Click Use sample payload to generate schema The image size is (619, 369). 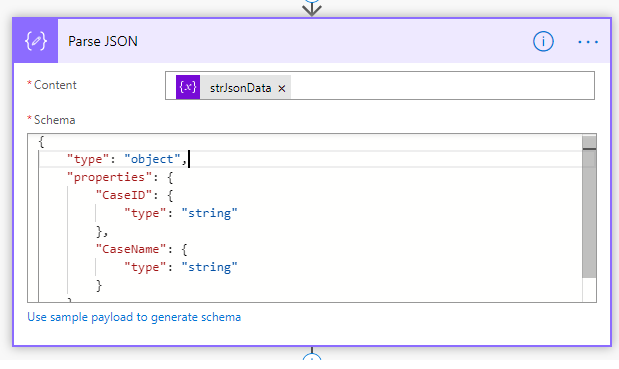(x=134, y=317)
